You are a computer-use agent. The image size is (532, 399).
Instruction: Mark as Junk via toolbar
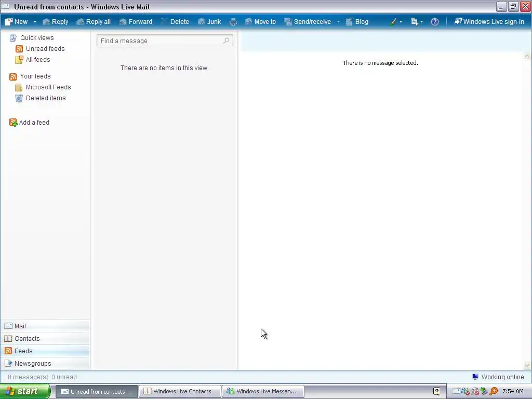(209, 22)
